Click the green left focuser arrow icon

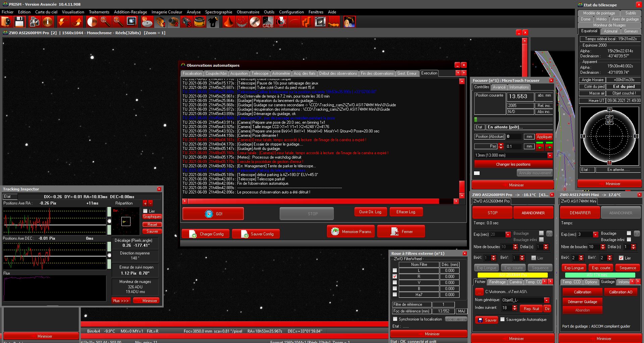(x=540, y=147)
